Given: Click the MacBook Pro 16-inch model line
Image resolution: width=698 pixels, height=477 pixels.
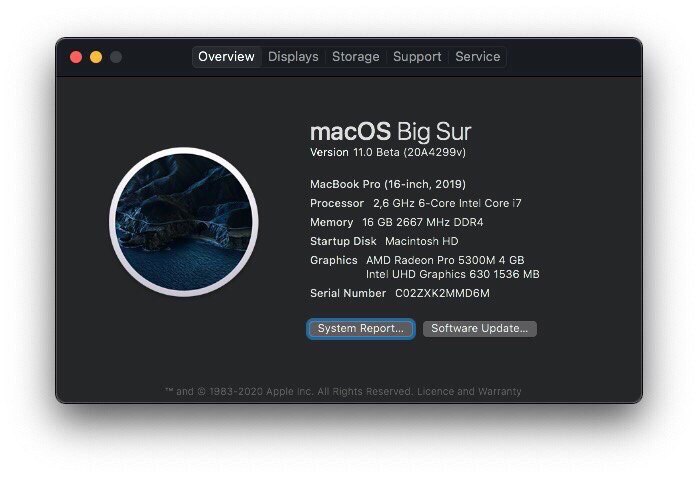Looking at the screenshot, I should click(388, 184).
